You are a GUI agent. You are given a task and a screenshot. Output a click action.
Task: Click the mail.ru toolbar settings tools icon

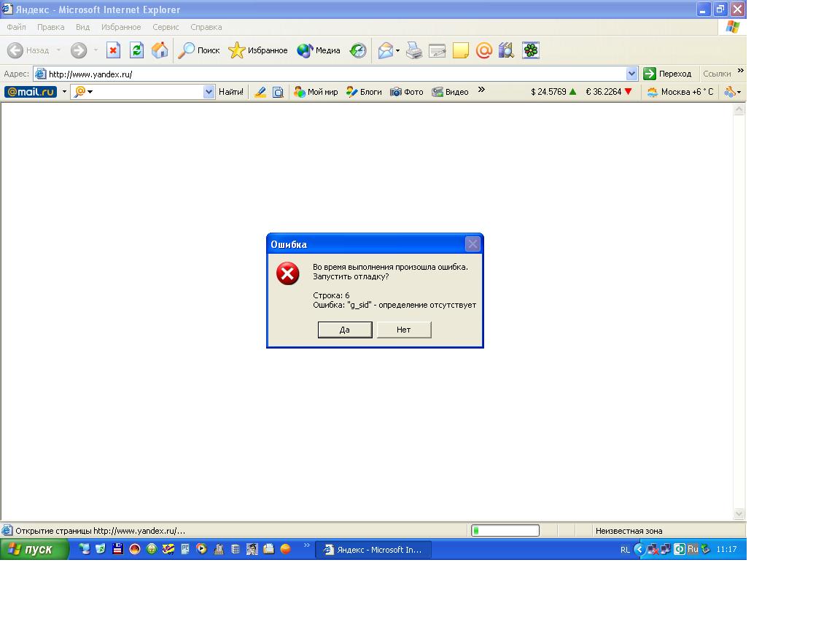(x=730, y=92)
